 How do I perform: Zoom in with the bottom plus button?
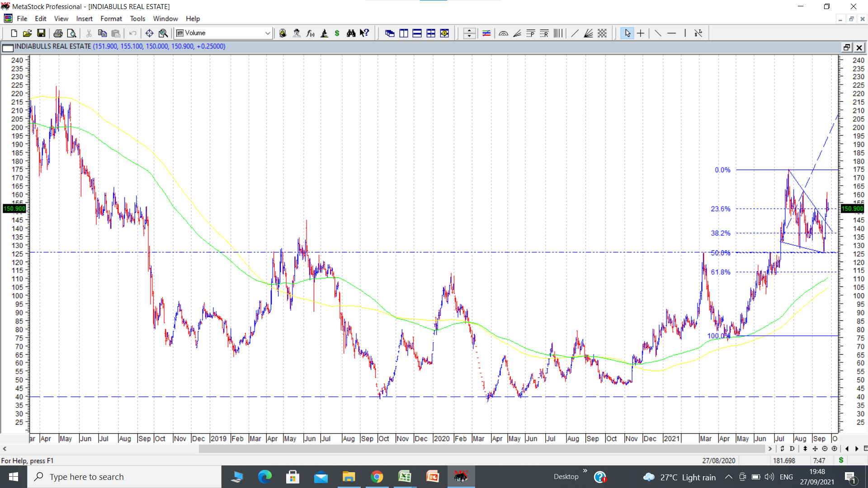pos(835,449)
